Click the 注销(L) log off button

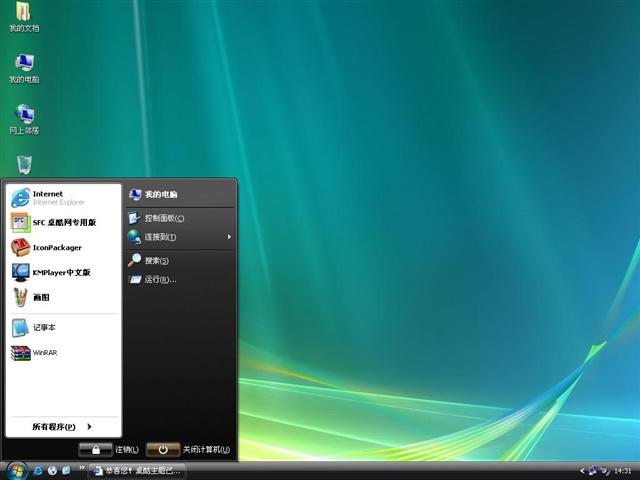(x=110, y=450)
